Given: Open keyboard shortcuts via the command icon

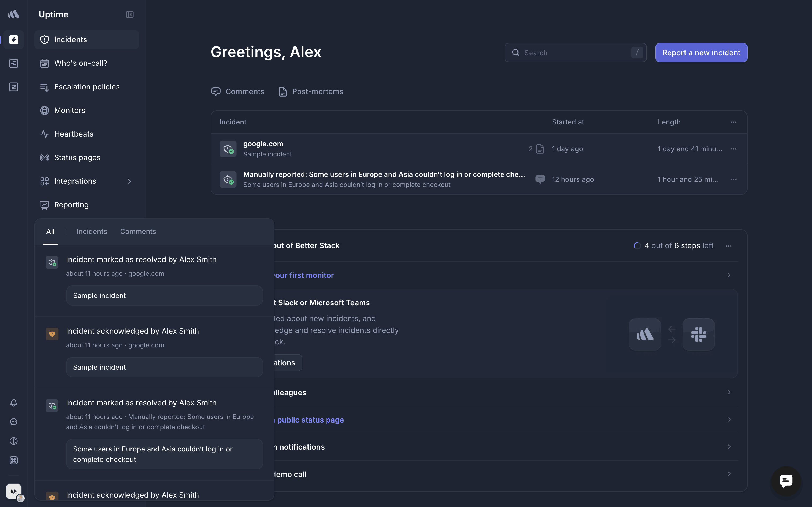Looking at the screenshot, I should point(13,460).
